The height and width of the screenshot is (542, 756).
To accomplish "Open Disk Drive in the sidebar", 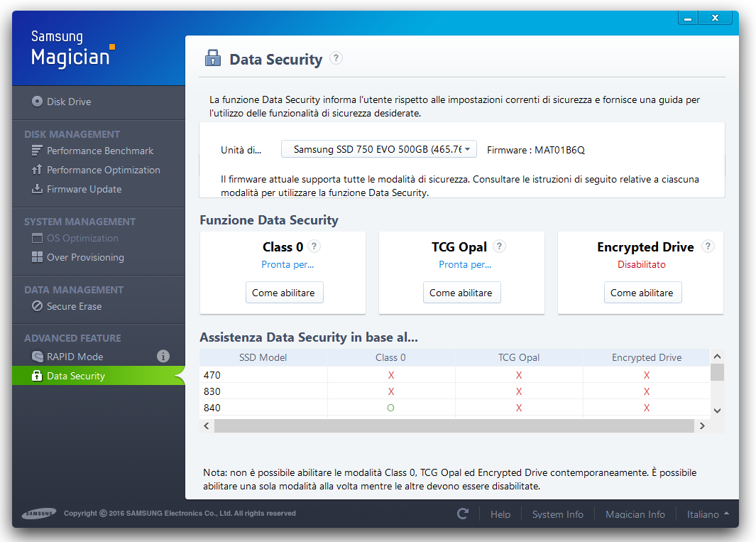I will coord(68,102).
